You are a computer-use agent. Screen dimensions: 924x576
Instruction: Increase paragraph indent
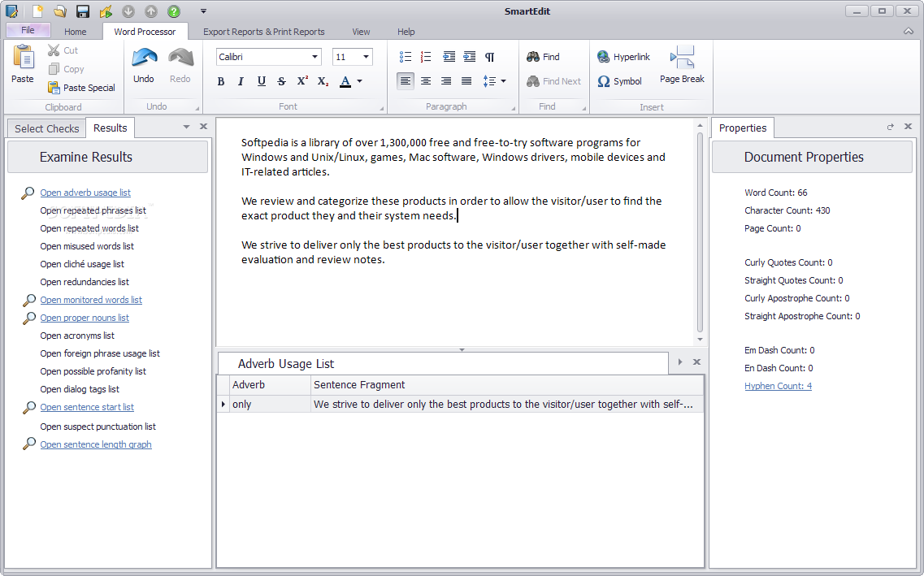point(470,57)
